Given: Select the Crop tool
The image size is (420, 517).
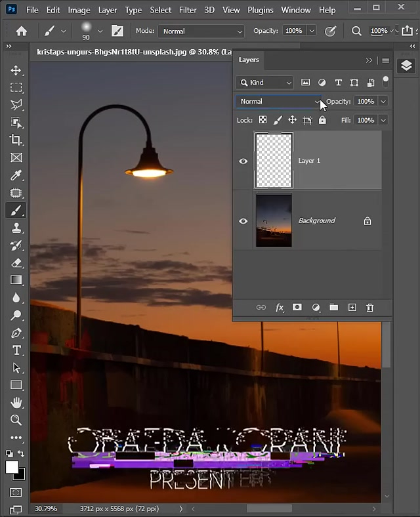Looking at the screenshot, I should (x=16, y=140).
